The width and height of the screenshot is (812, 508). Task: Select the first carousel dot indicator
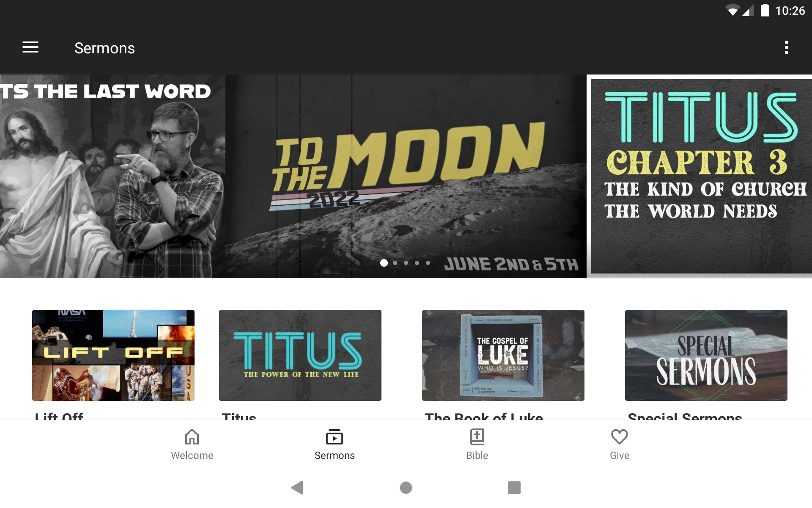(x=384, y=263)
